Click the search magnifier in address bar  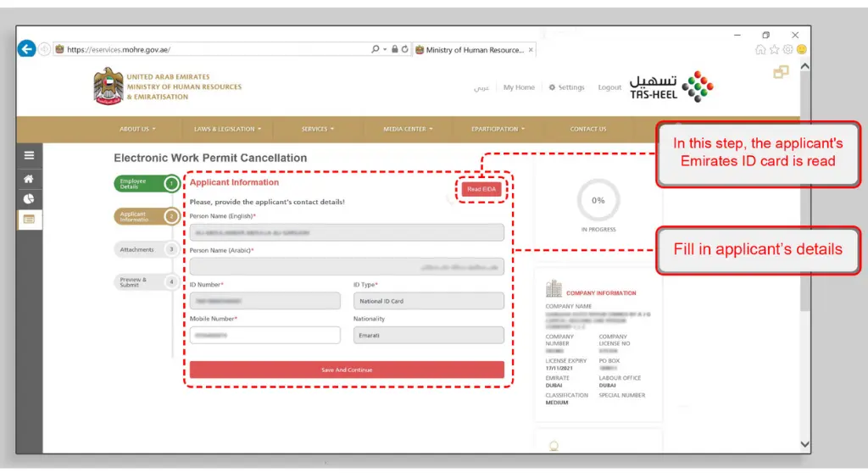pos(376,49)
